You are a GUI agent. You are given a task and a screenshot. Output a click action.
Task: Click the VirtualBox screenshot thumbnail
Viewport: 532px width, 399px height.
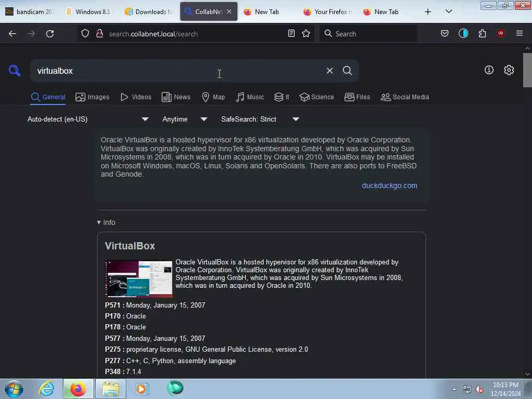[x=139, y=278]
